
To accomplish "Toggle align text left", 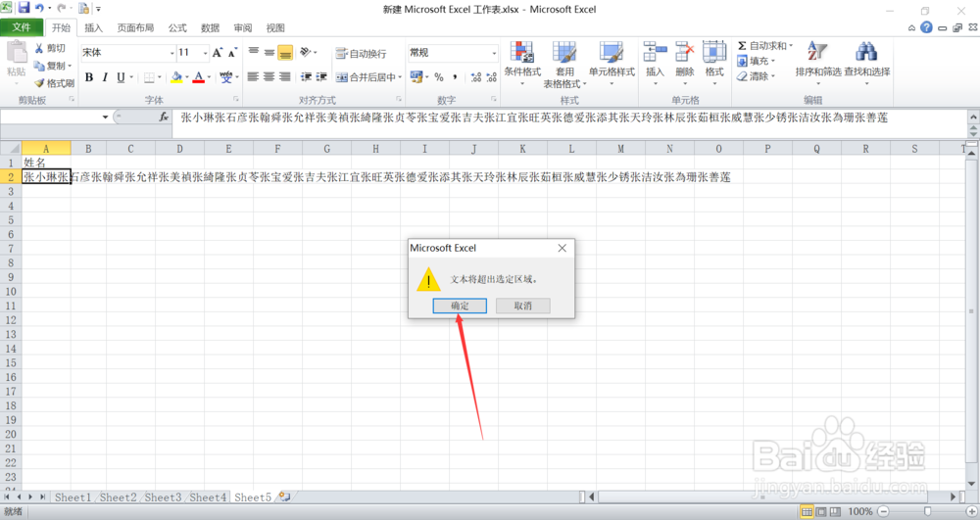I will (x=253, y=76).
